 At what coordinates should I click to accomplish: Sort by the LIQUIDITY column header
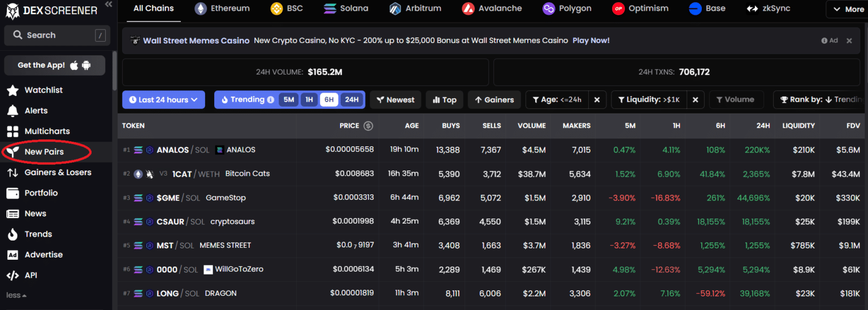[798, 126]
